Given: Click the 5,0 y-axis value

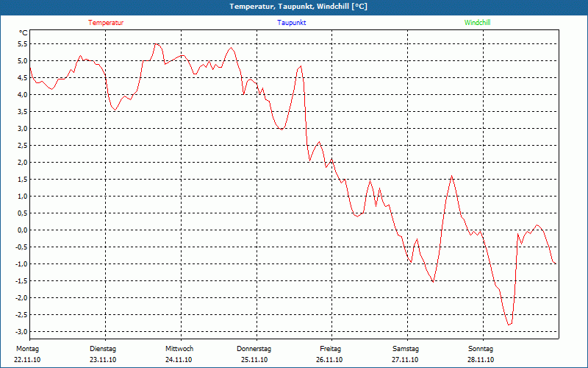Looking at the screenshot, I should (23, 61).
